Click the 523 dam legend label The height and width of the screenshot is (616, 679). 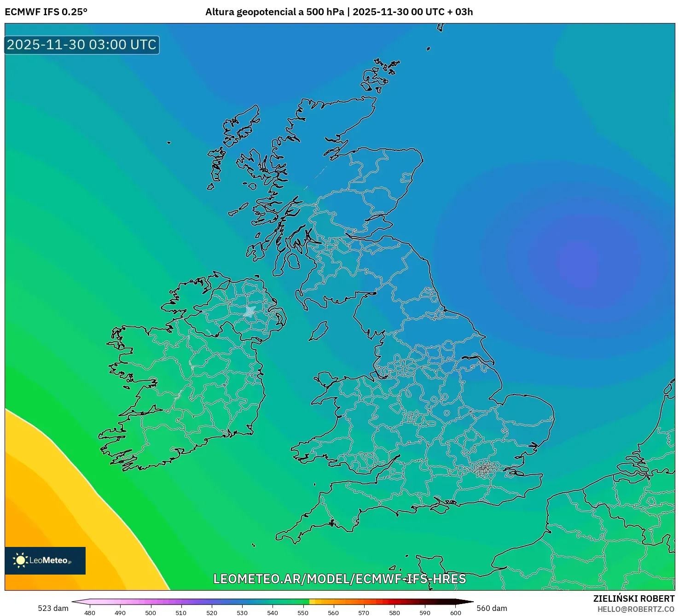click(52, 609)
